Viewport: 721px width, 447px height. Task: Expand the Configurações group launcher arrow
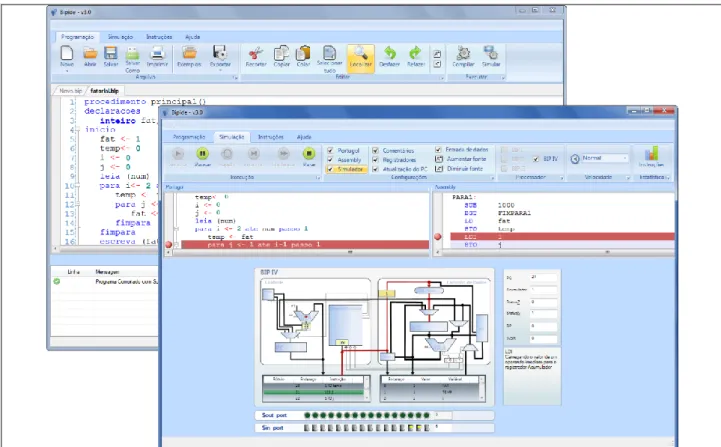point(492,178)
